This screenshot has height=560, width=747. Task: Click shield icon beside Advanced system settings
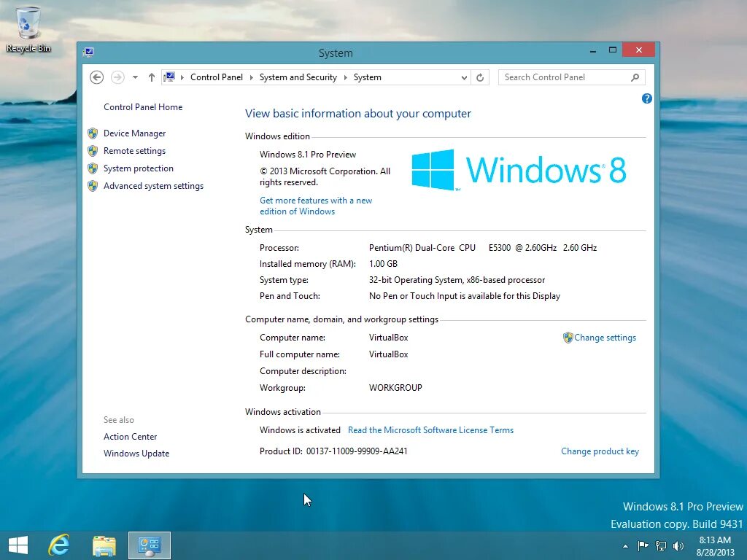[93, 186]
